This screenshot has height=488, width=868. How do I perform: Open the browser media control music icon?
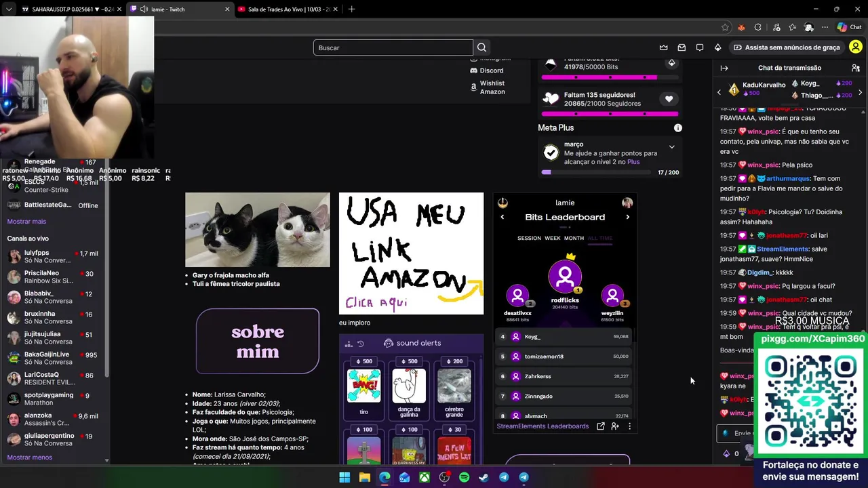[x=775, y=27]
